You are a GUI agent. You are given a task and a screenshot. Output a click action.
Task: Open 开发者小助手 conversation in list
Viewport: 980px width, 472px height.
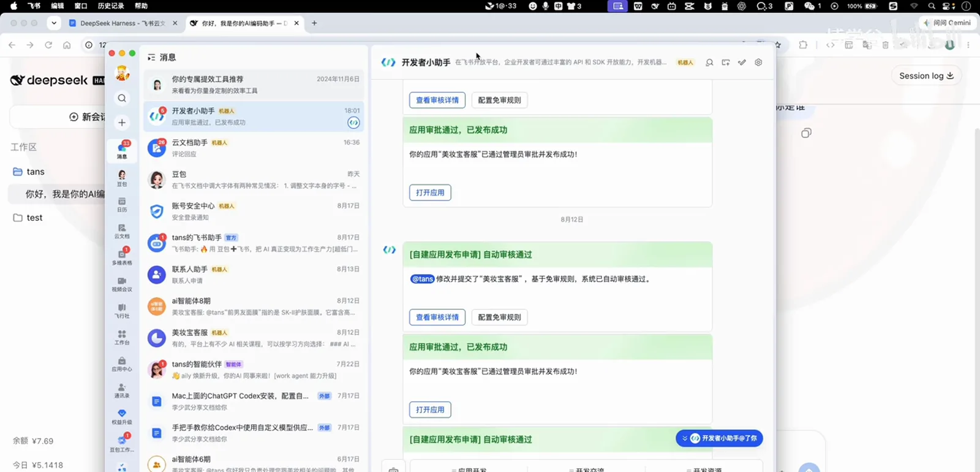coord(254,116)
